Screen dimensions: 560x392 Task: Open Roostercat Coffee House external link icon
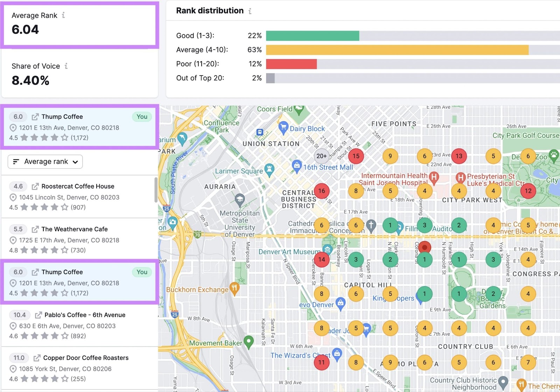35,186
